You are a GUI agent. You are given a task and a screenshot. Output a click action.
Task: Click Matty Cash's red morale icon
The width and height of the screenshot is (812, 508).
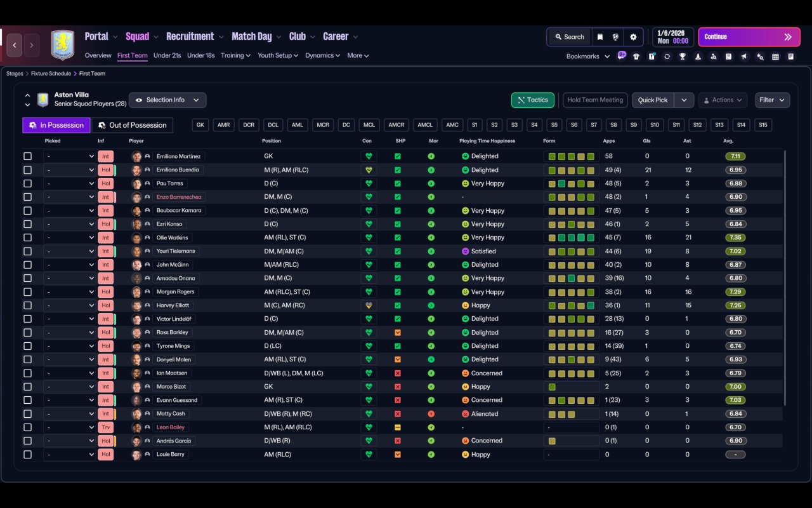click(x=431, y=414)
